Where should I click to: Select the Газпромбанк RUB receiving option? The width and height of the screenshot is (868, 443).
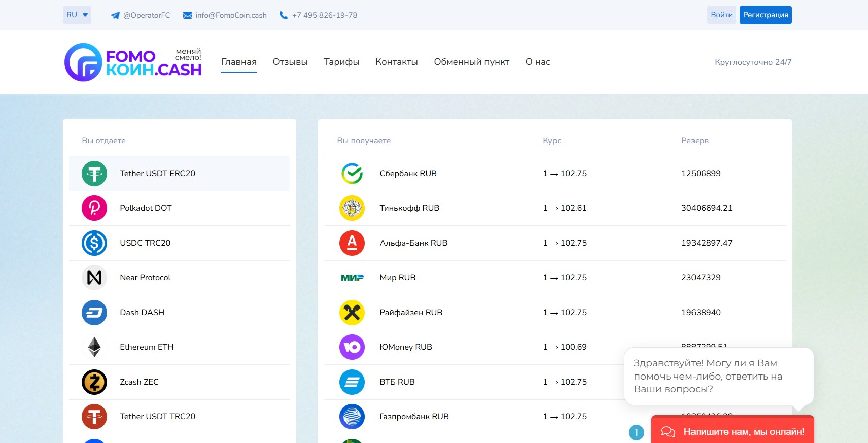coord(414,417)
